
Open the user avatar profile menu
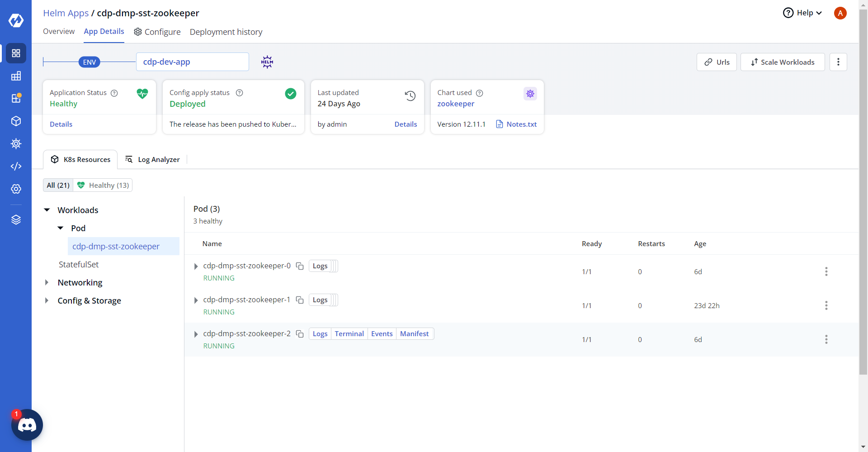click(840, 13)
